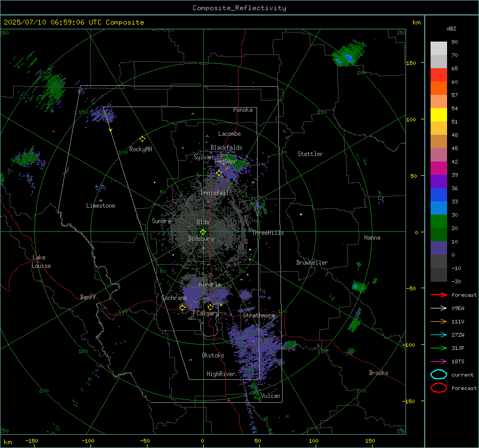This screenshot has height=448, width=479.
Task: Click the Ponoka city label
Action: pos(243,110)
